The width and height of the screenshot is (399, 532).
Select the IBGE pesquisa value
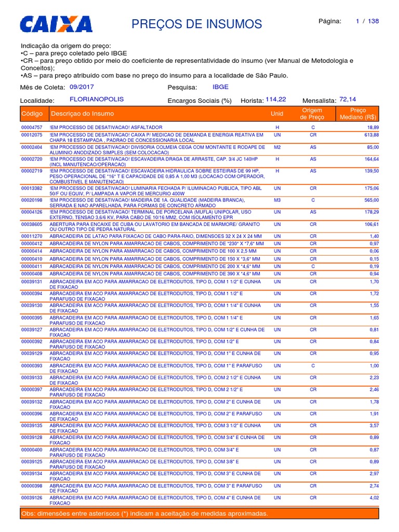pyautogui.click(x=220, y=87)
